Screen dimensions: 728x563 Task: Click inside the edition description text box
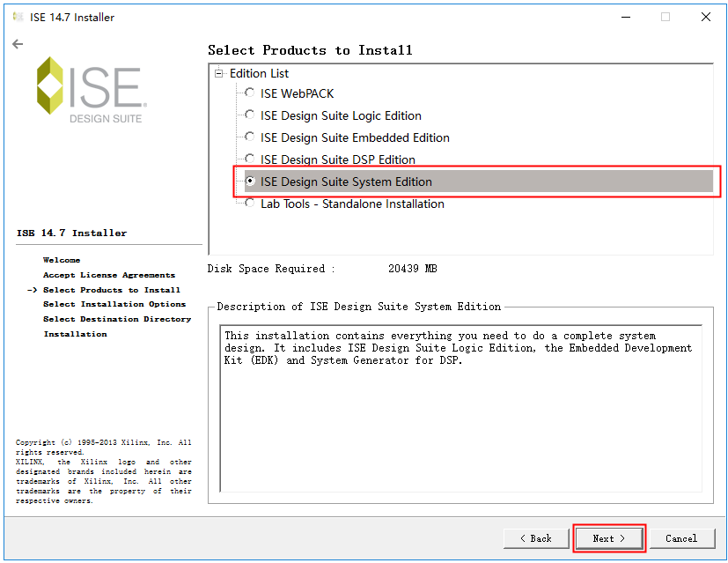pos(460,414)
